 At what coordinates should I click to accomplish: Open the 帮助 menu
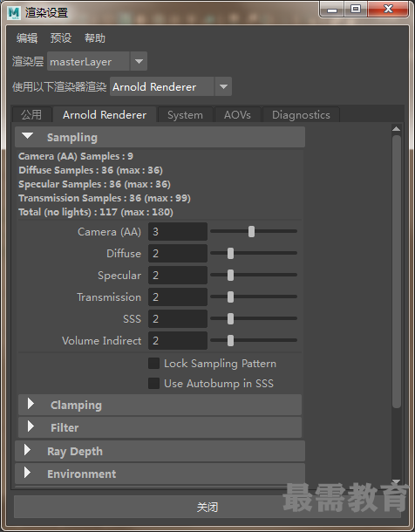click(95, 38)
